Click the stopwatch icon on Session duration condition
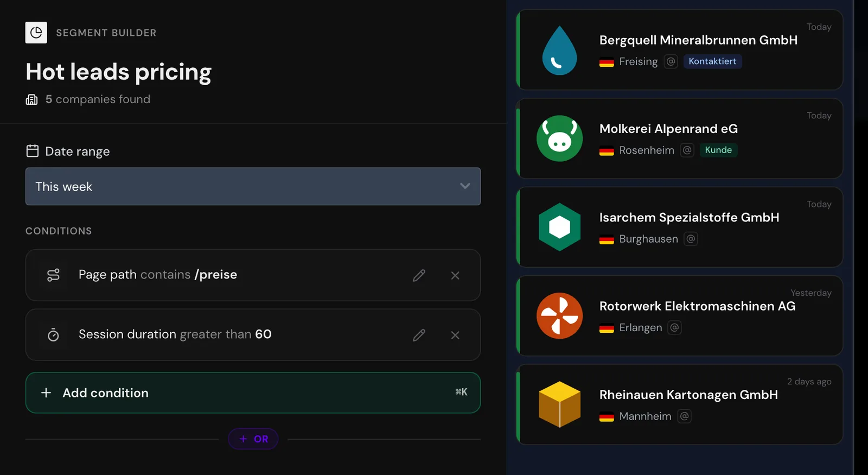 tap(53, 335)
